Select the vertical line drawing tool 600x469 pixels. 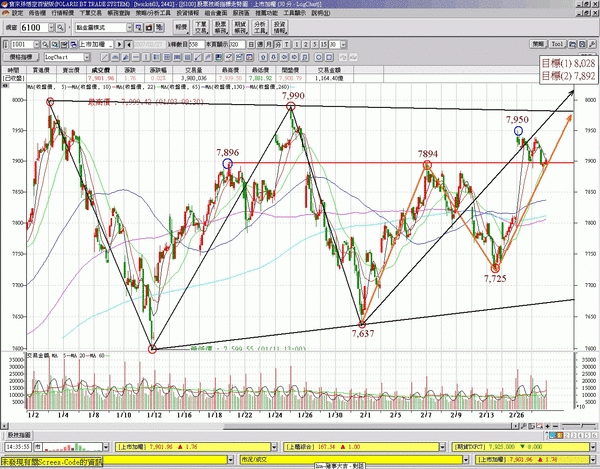point(146,57)
